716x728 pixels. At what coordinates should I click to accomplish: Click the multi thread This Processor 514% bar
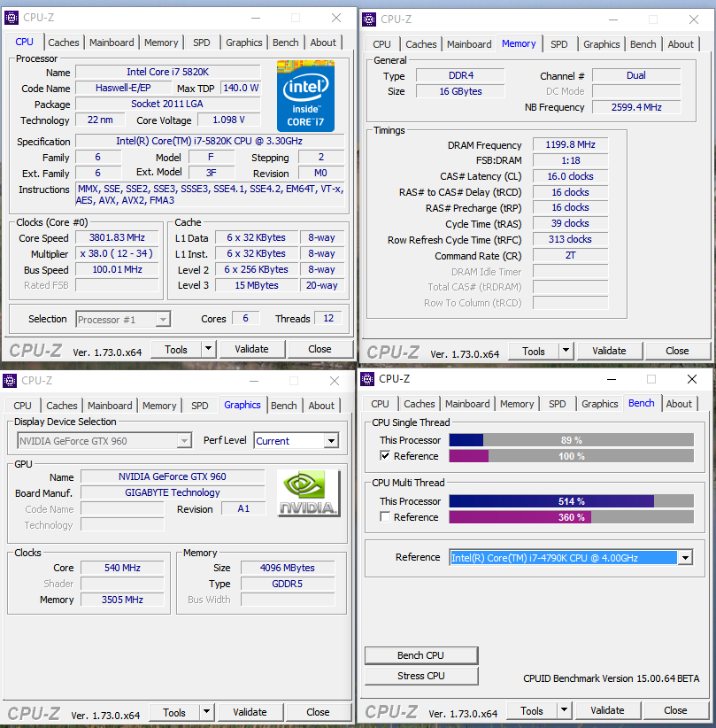(x=571, y=501)
